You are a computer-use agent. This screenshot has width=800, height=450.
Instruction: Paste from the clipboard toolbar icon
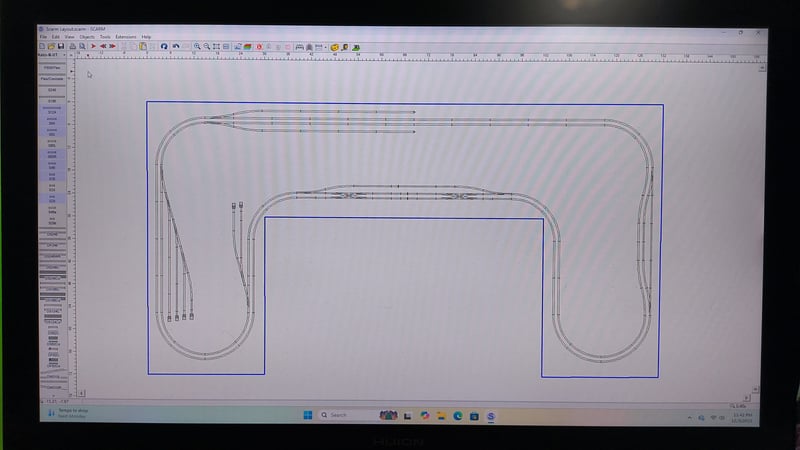point(143,46)
